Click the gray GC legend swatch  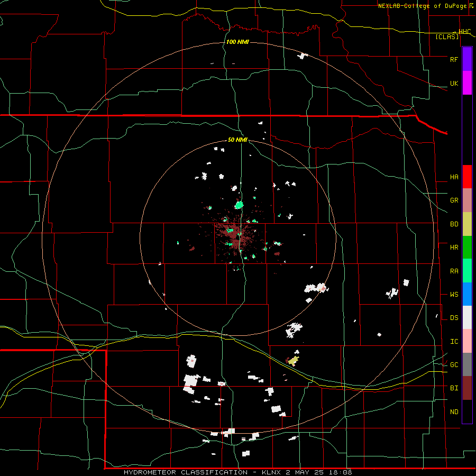coord(467,364)
